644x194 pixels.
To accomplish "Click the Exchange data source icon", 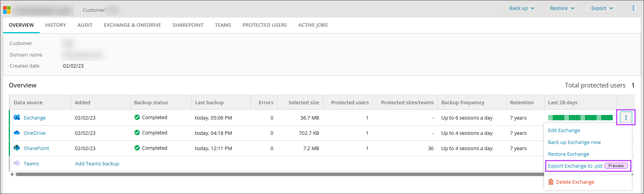I will click(17, 118).
